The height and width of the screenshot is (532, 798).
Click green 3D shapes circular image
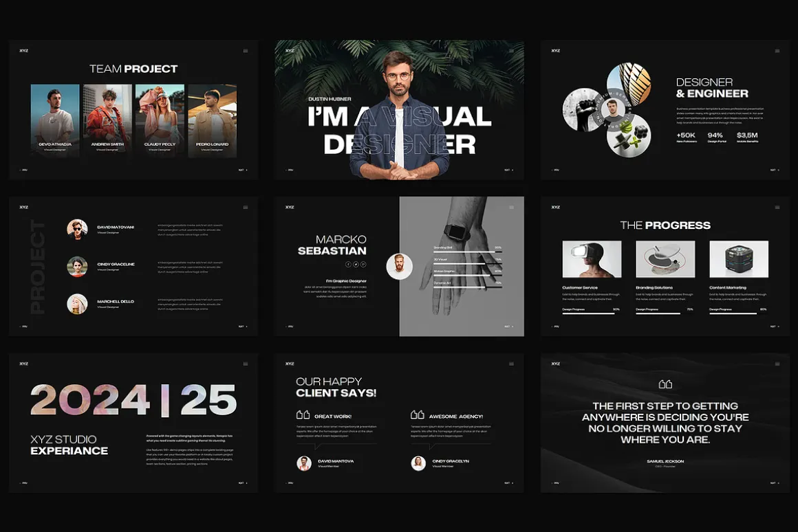(630, 135)
